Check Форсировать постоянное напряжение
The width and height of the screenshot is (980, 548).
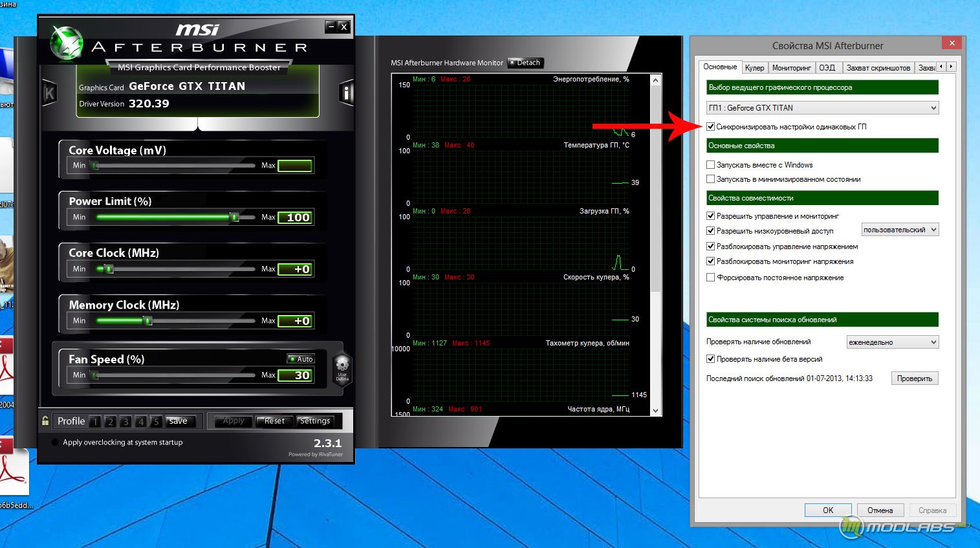[711, 278]
